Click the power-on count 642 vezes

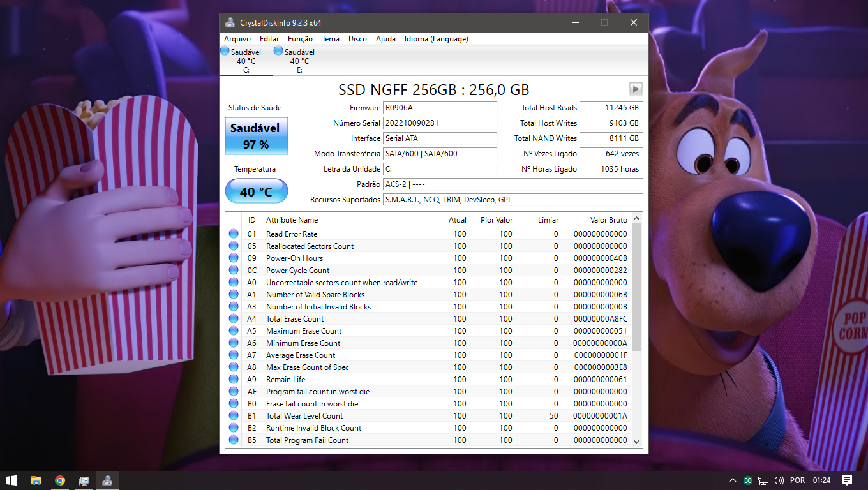click(x=611, y=154)
